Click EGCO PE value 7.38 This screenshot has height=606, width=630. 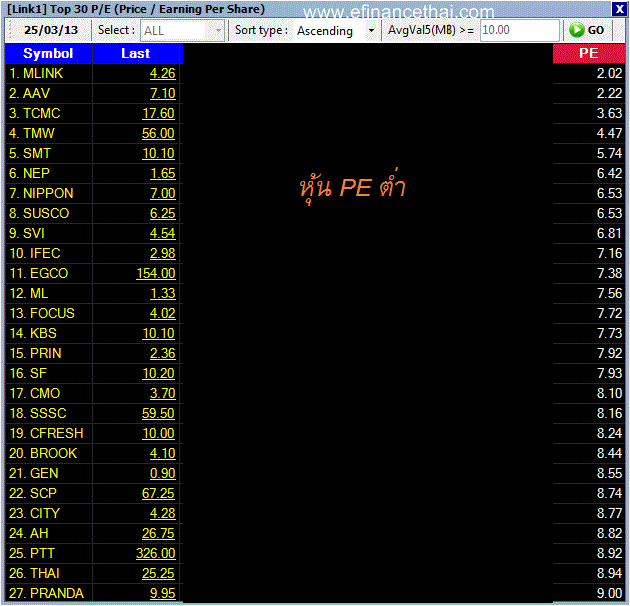[x=609, y=274]
